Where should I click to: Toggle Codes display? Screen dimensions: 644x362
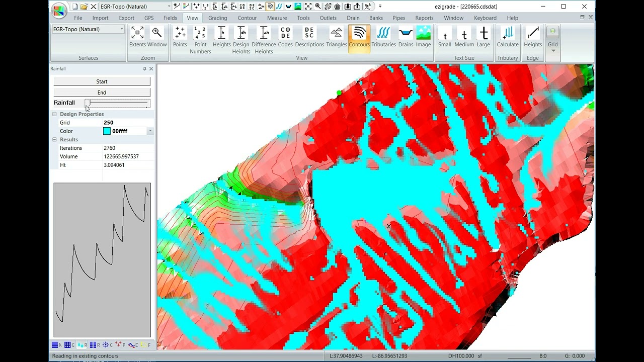[285, 37]
